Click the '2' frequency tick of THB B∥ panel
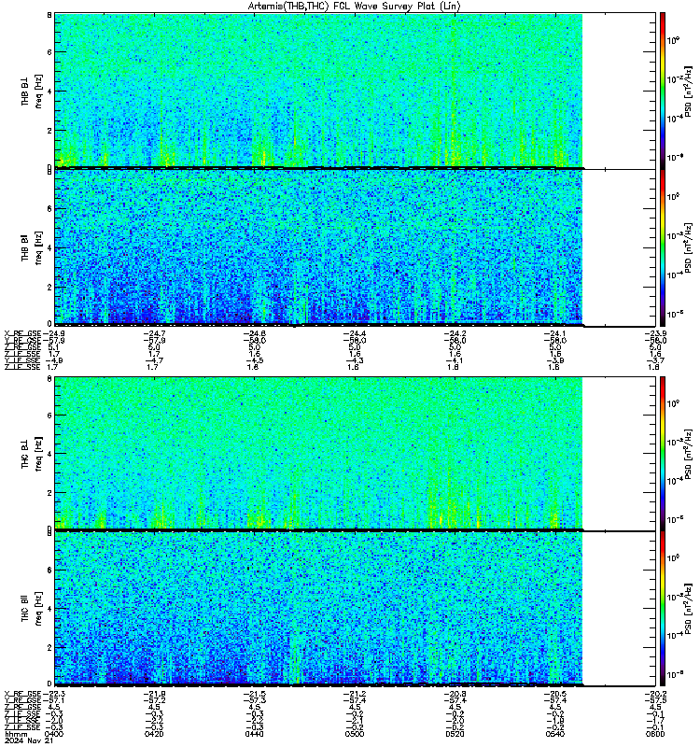The image size is (700, 747). (x=49, y=287)
